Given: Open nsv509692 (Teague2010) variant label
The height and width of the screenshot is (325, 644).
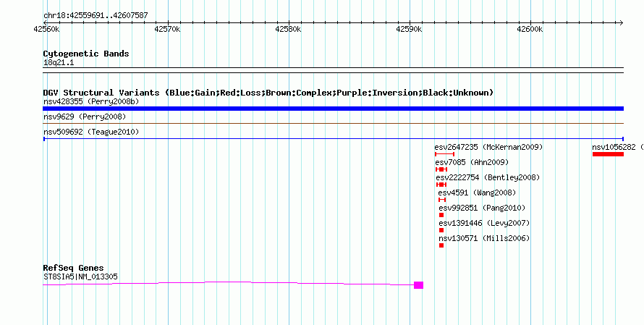Looking at the screenshot, I should click(91, 132).
